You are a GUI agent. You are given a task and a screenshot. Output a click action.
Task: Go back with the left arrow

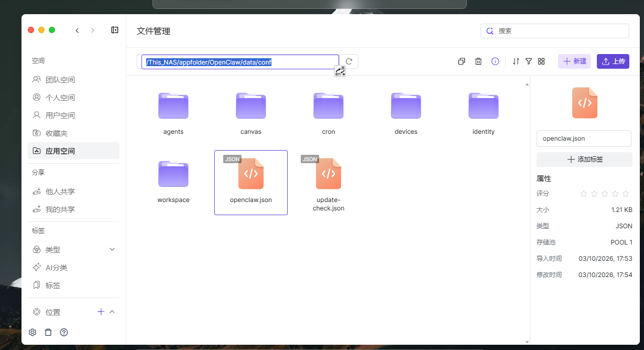pyautogui.click(x=78, y=30)
